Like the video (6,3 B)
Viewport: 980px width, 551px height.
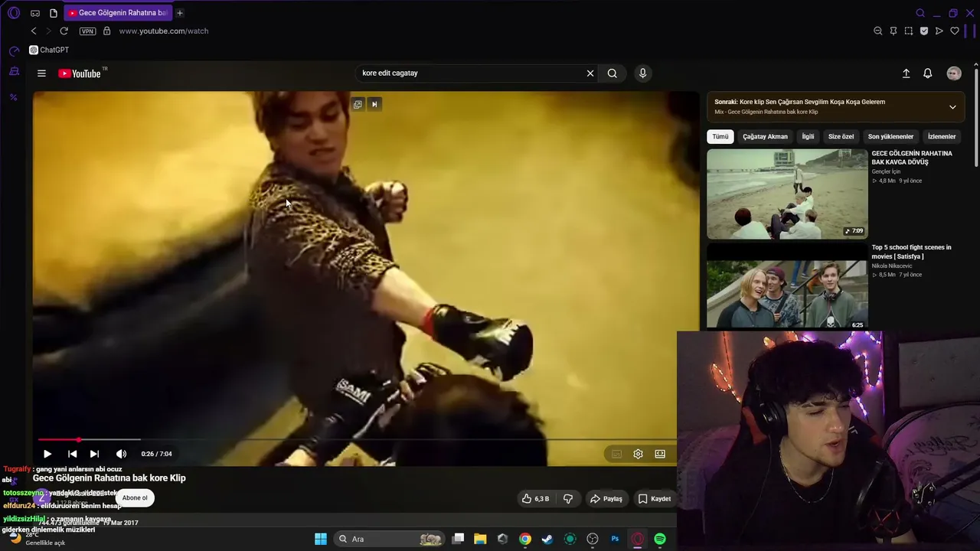536,499
